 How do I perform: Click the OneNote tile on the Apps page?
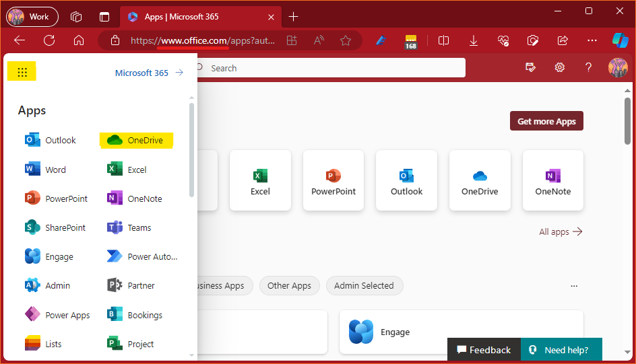(553, 180)
